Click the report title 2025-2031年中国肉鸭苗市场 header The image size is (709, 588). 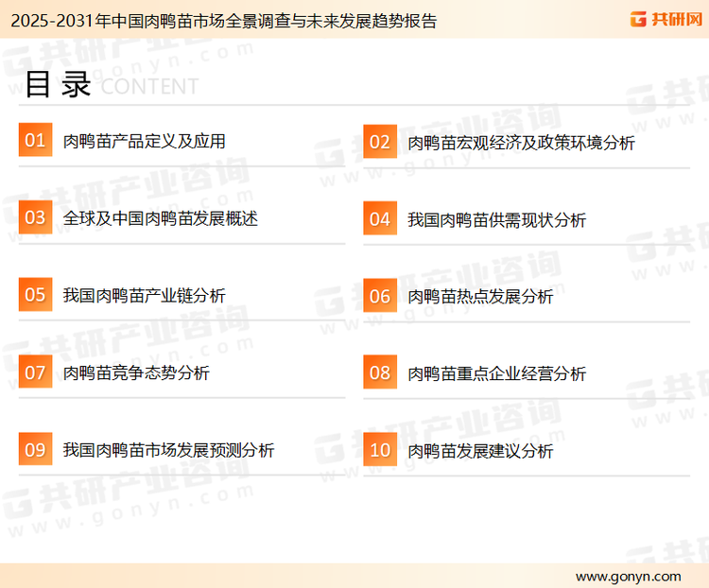tap(224, 21)
